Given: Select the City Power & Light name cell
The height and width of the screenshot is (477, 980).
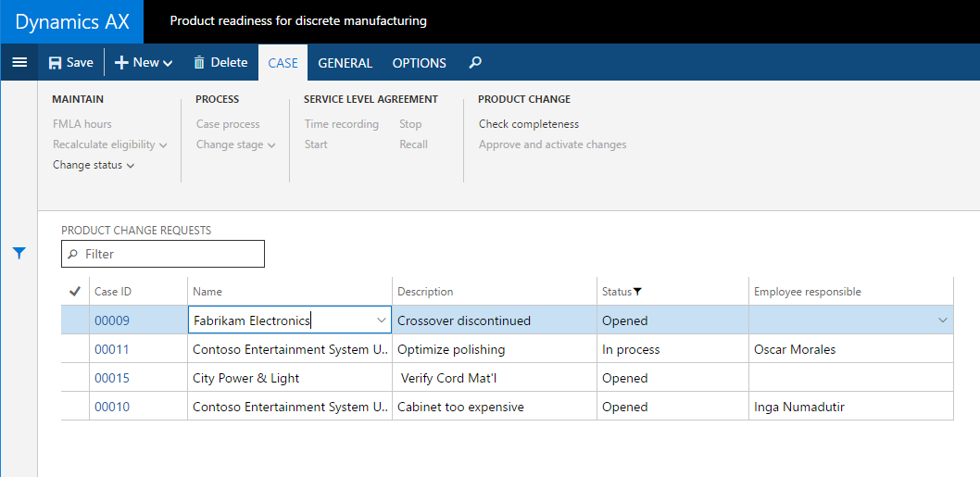Looking at the screenshot, I should [x=290, y=378].
